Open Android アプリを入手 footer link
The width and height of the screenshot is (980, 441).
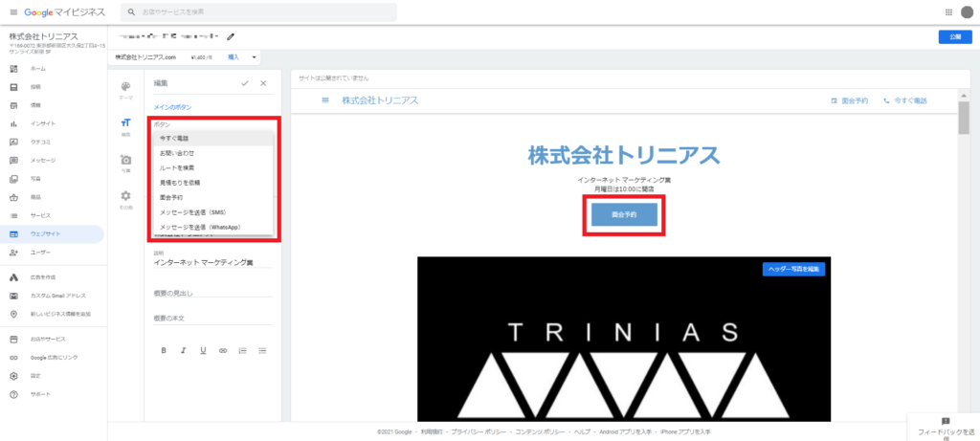625,431
